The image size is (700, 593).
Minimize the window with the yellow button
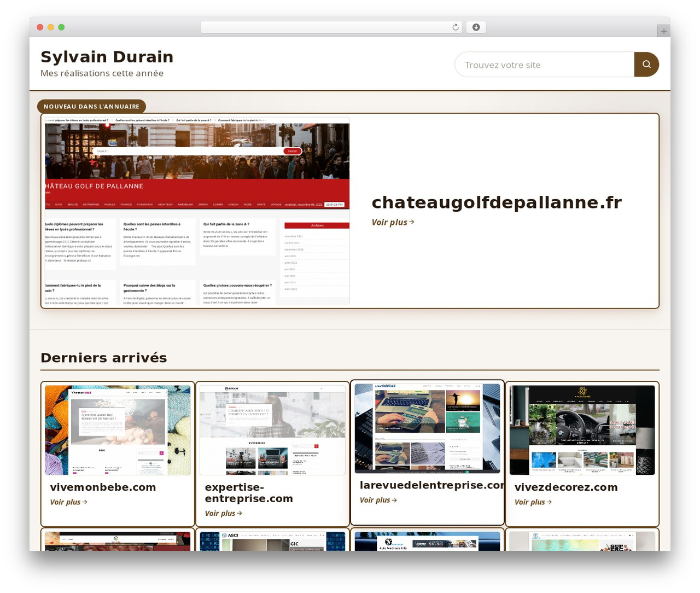click(x=51, y=27)
